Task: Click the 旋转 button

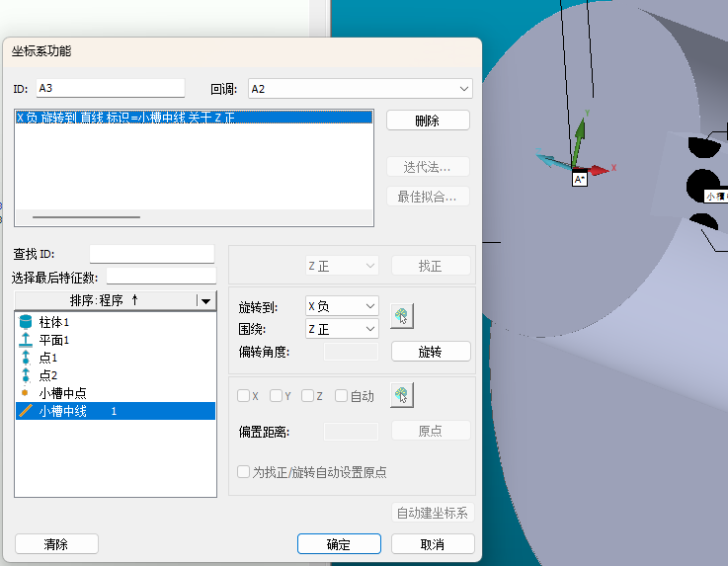Action: click(x=431, y=352)
